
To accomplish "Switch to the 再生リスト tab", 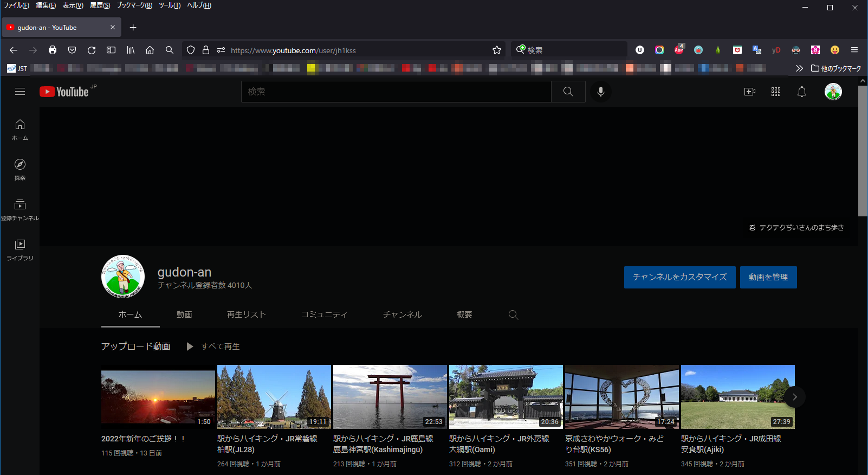I will (x=246, y=314).
